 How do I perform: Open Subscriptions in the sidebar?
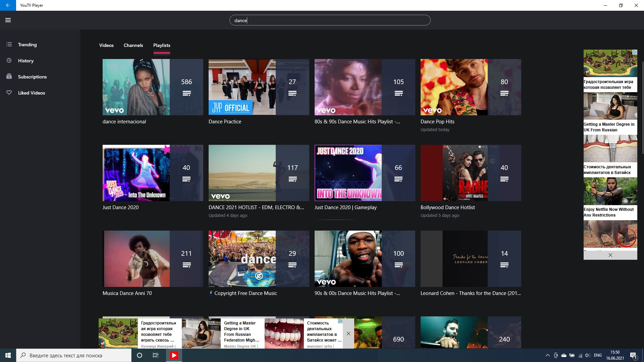tap(32, 76)
